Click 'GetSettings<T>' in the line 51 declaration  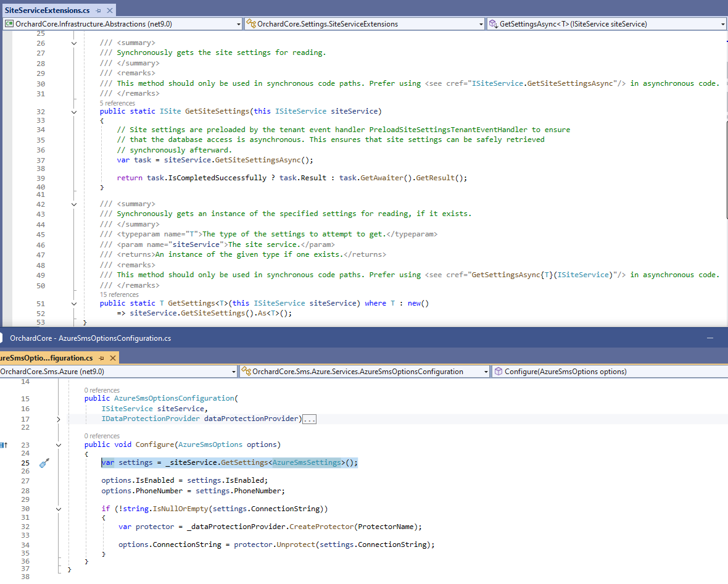pyautogui.click(x=198, y=303)
